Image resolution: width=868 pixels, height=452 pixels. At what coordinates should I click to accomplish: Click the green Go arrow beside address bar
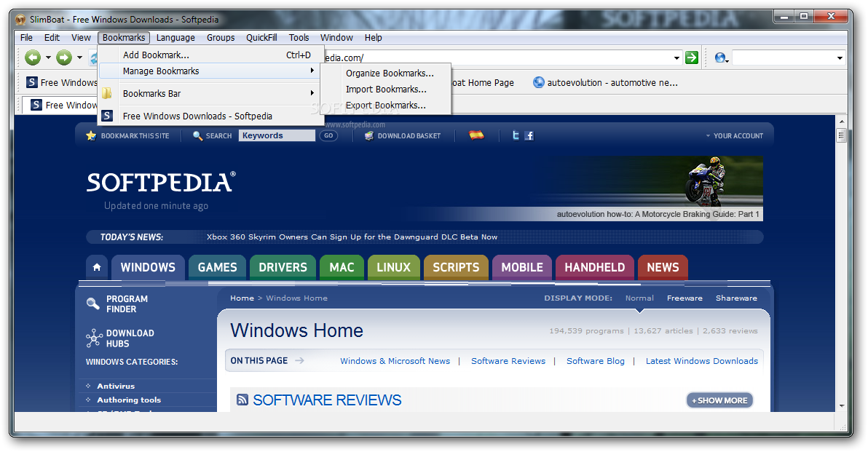point(691,58)
